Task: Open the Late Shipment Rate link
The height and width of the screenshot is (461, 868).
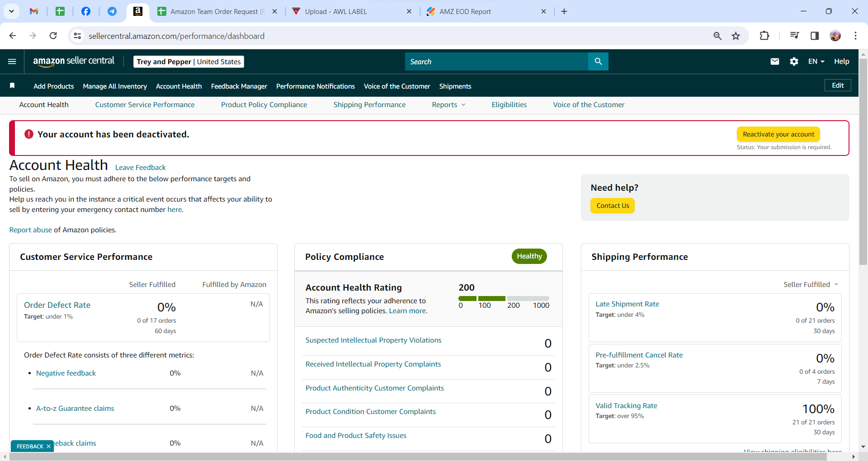Action: pyautogui.click(x=627, y=304)
